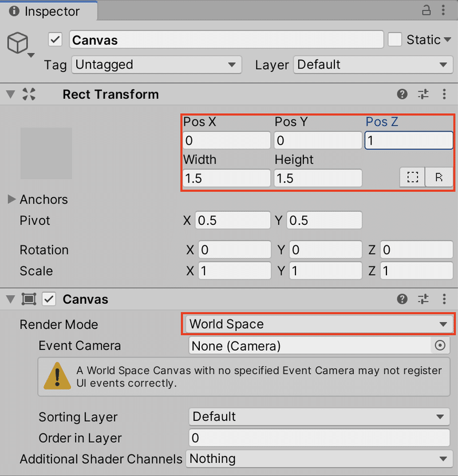Viewport: 458px width, 476px height.
Task: Click the GameObject name field Canvas
Action: click(x=227, y=40)
